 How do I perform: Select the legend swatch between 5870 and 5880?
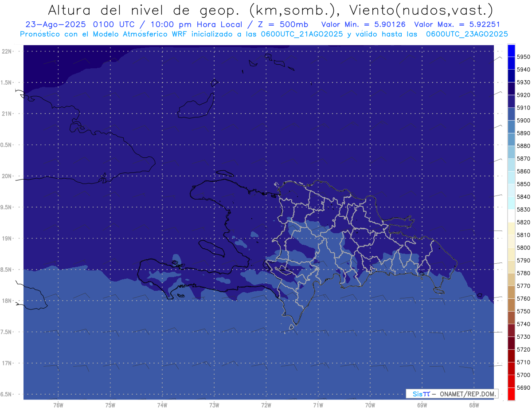511,153
